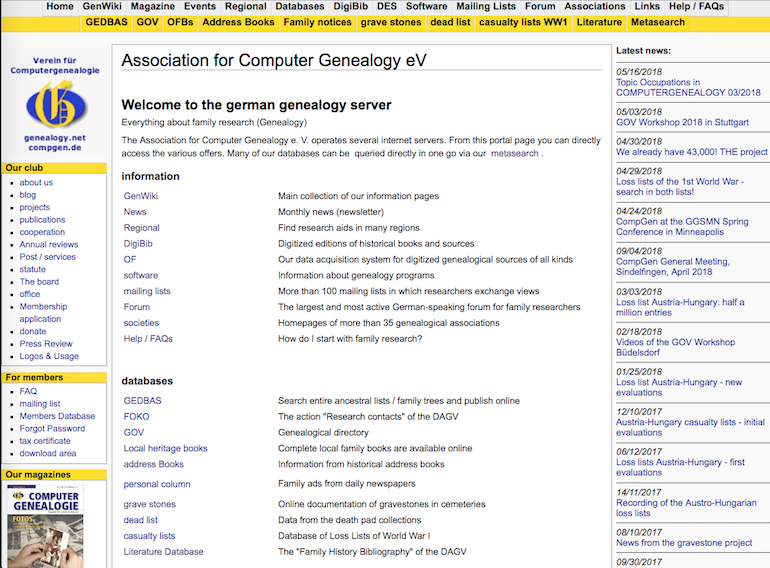Open personal column database link
Viewport: 770px width, 568px height.
point(157,484)
